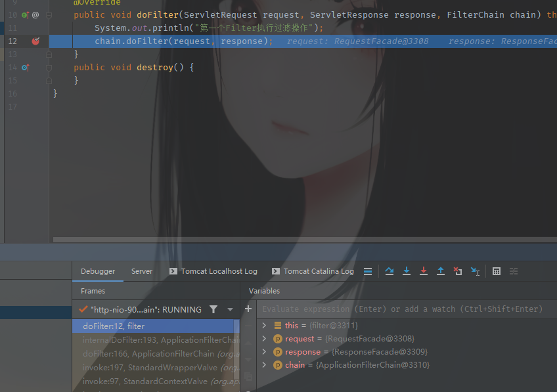
Task: Click the Show Execution Point icon
Action: tap(368, 272)
